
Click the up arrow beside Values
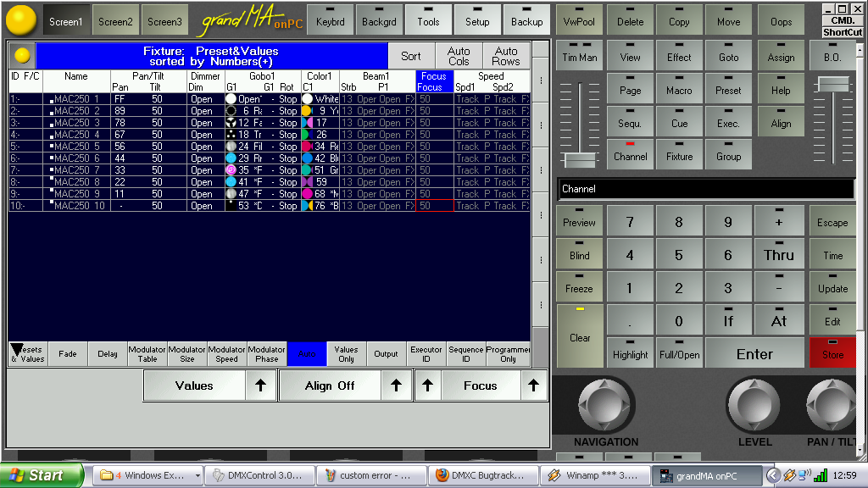(x=260, y=385)
